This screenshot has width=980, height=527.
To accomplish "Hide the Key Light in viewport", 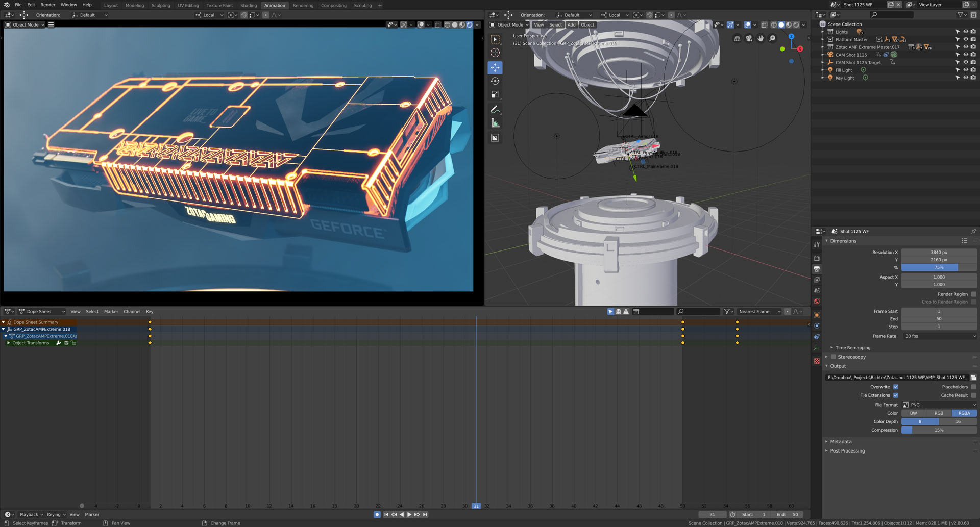I will coord(966,78).
